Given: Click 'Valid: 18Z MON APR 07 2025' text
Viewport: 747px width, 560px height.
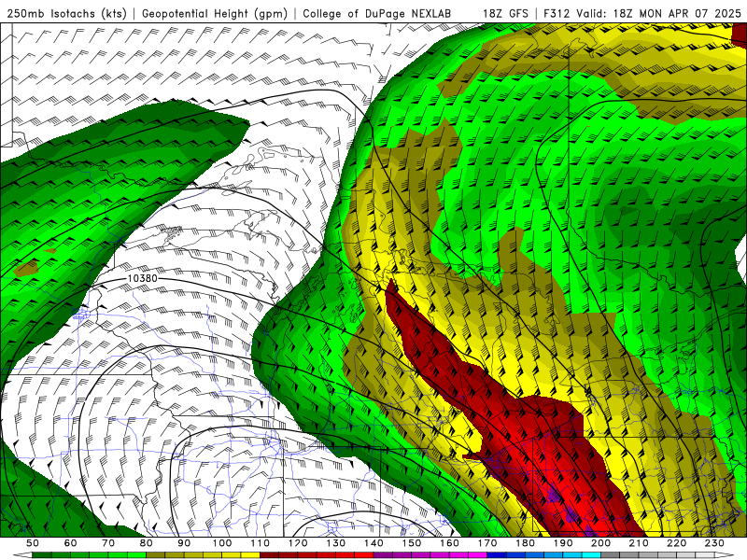Looking at the screenshot, I should pos(659,14).
